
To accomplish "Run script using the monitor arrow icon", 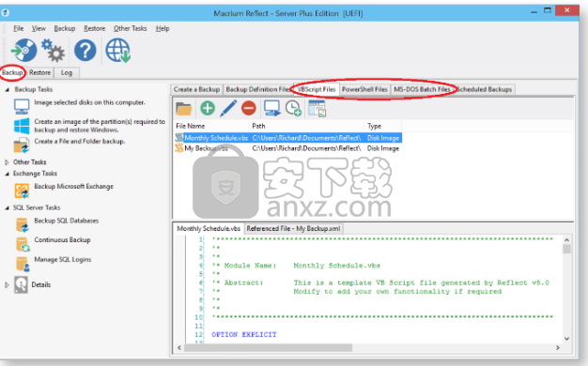I will (271, 108).
